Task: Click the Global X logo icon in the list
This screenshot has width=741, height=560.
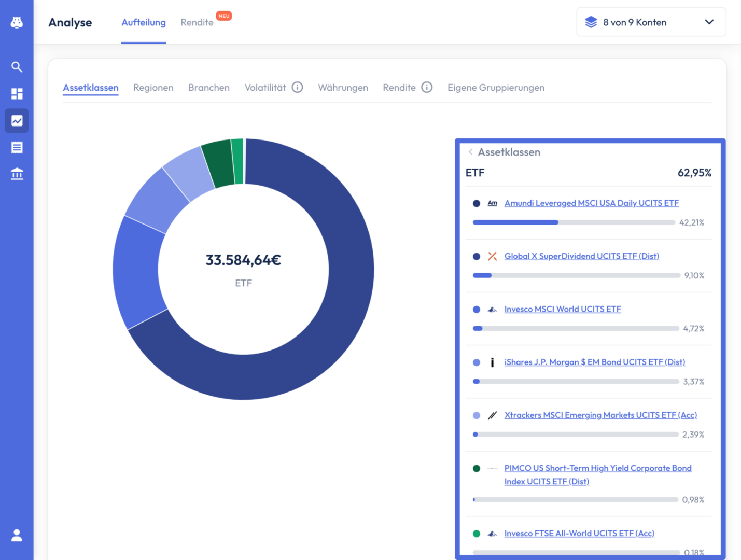Action: coord(492,256)
